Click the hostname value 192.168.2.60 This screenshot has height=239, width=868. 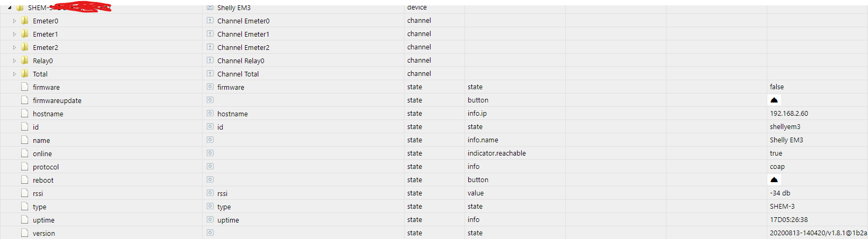789,114
